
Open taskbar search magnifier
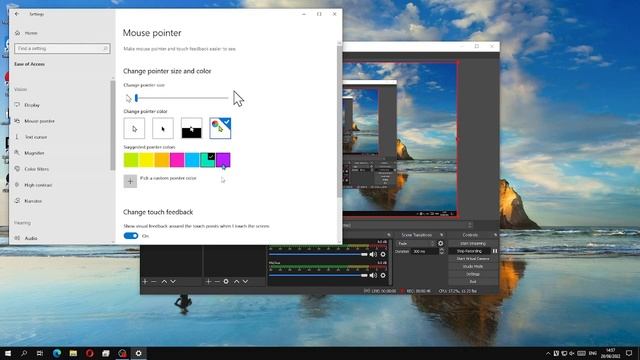(x=24, y=353)
